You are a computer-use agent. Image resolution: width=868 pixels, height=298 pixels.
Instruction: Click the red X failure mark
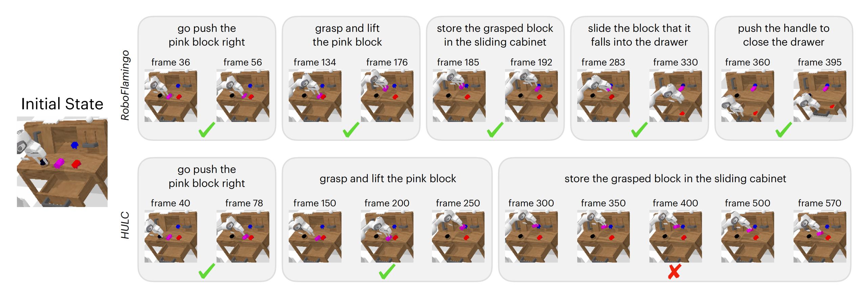(674, 272)
